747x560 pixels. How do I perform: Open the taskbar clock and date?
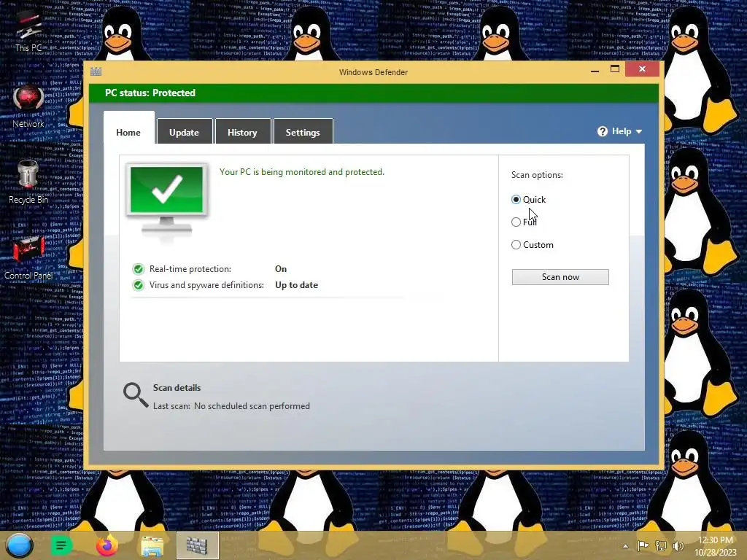pos(716,546)
